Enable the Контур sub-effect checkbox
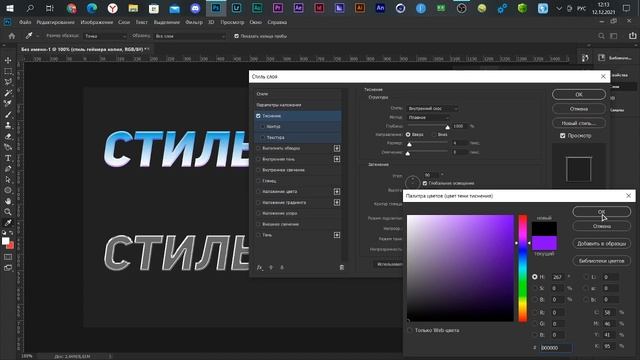This screenshot has height=360, width=640. pyautogui.click(x=262, y=127)
